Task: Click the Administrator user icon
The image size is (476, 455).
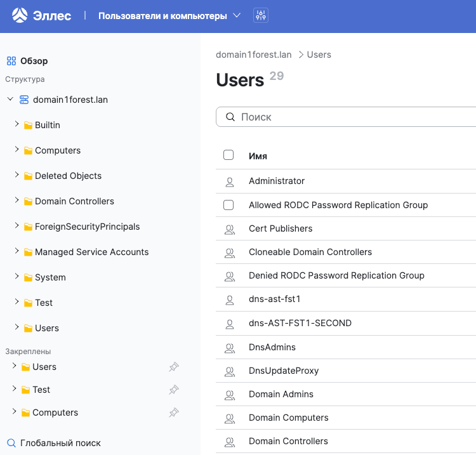Action: (230, 181)
